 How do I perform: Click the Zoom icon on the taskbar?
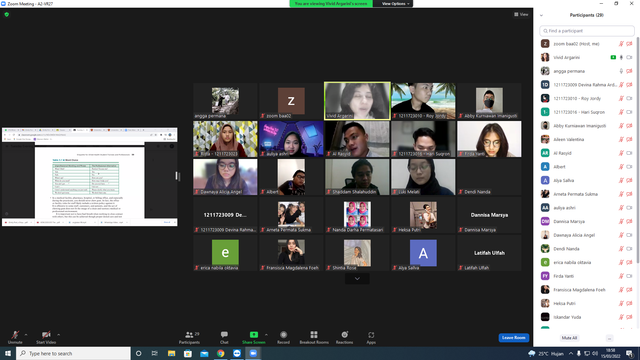pyautogui.click(x=253, y=353)
